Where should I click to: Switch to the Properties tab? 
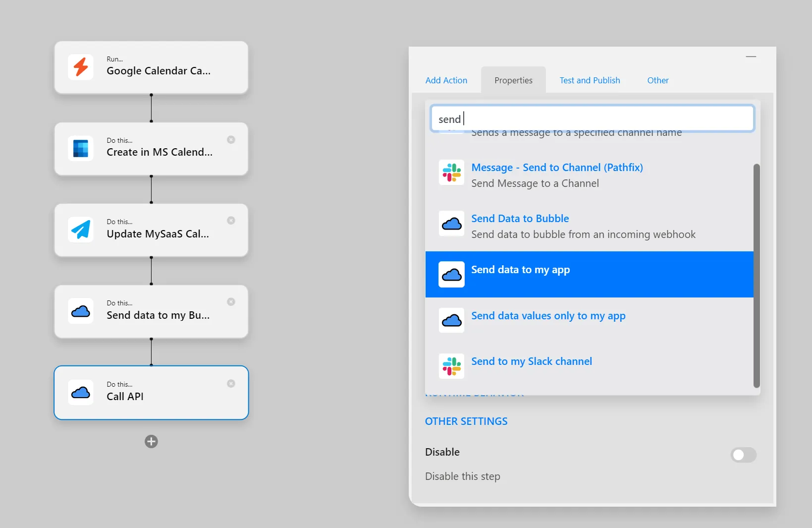pos(513,80)
